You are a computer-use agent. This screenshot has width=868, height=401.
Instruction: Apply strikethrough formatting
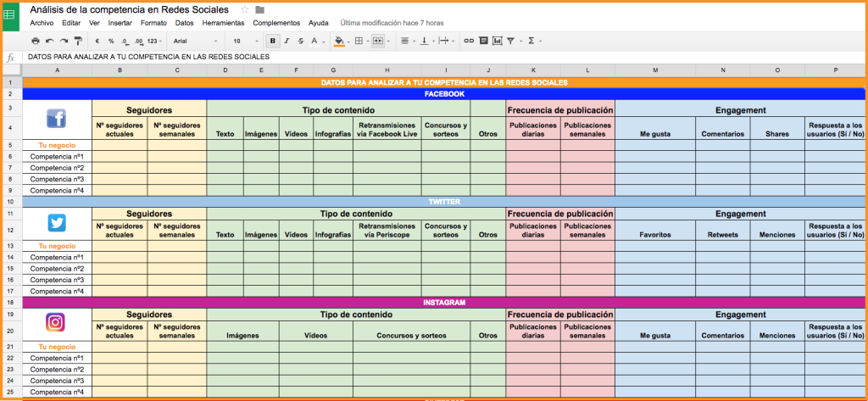(301, 41)
